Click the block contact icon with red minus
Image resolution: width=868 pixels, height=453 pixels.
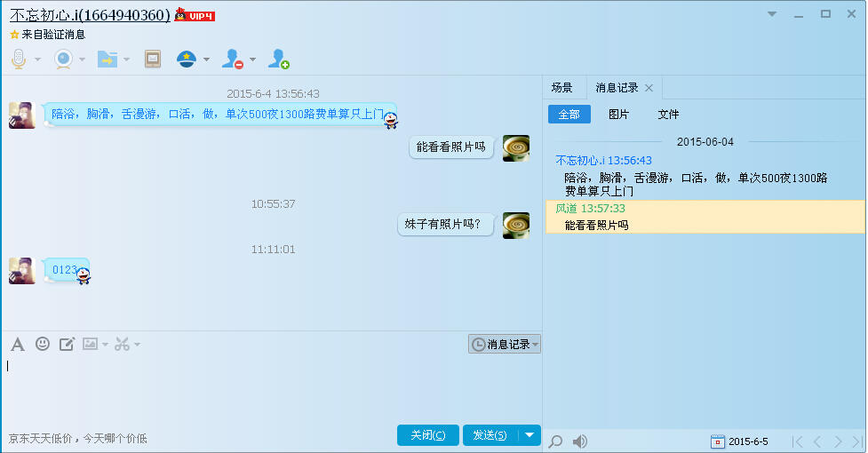click(x=233, y=59)
